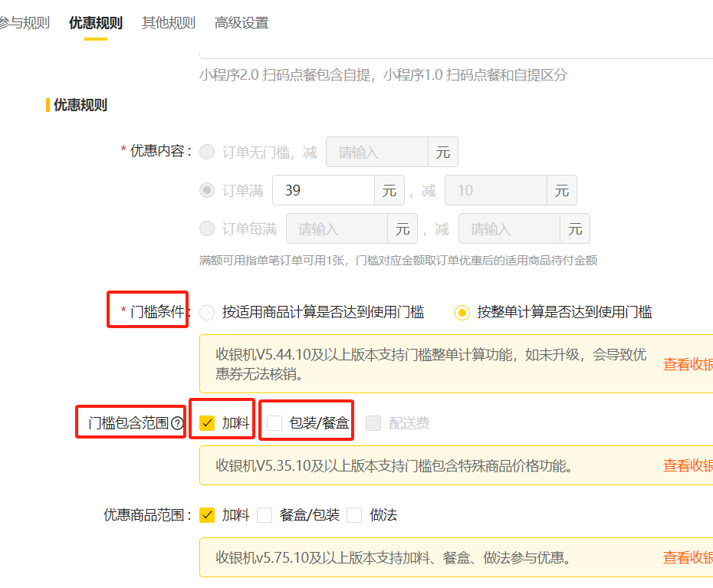Open the 其他规则 tab
The image size is (713, 588).
[168, 23]
